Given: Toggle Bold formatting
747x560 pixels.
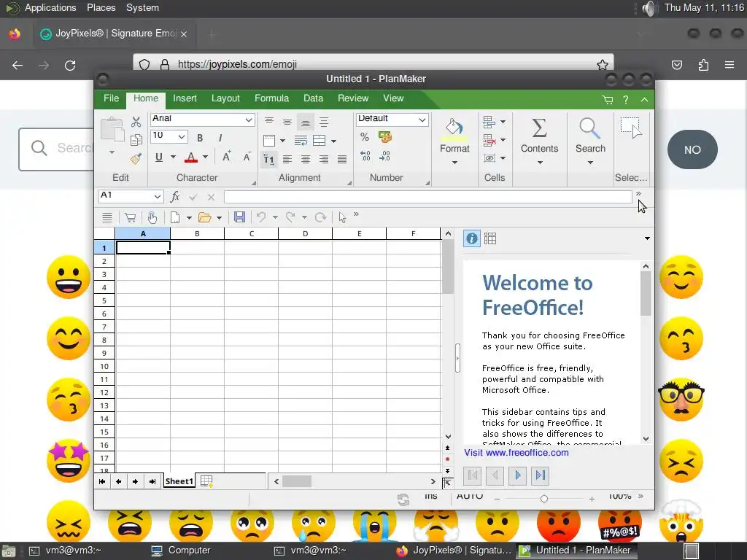Looking at the screenshot, I should tap(200, 138).
